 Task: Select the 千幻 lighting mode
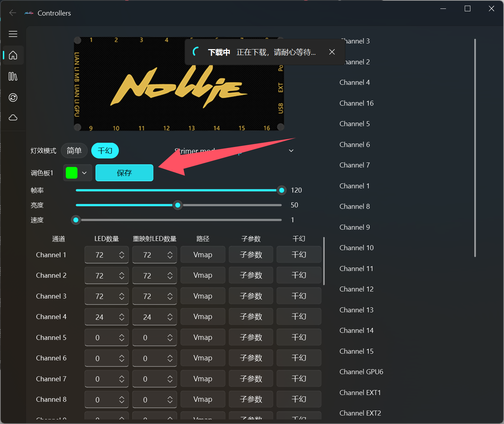[105, 151]
